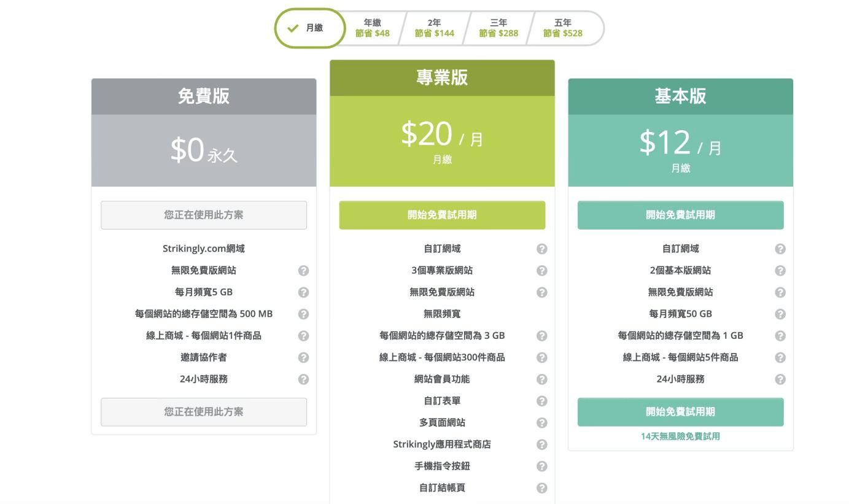Choose 2年 billing saving $144
This screenshot has height=504, width=849.
[x=434, y=28]
